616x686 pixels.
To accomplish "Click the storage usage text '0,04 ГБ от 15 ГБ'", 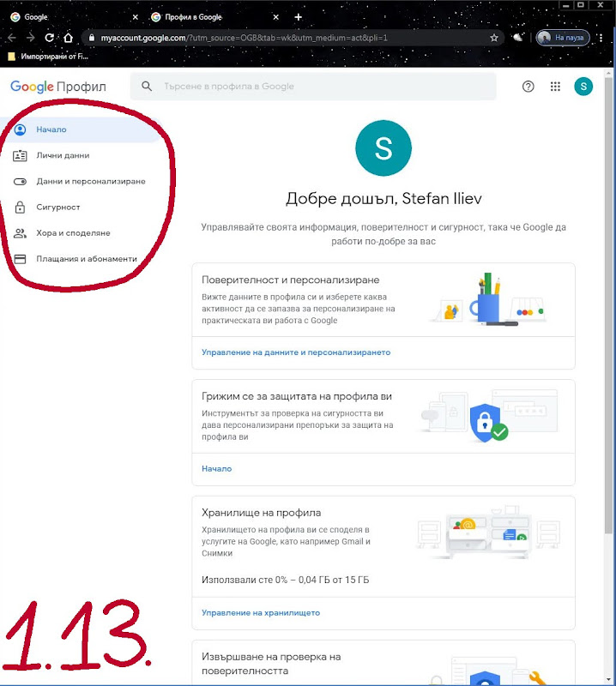I will coord(334,580).
